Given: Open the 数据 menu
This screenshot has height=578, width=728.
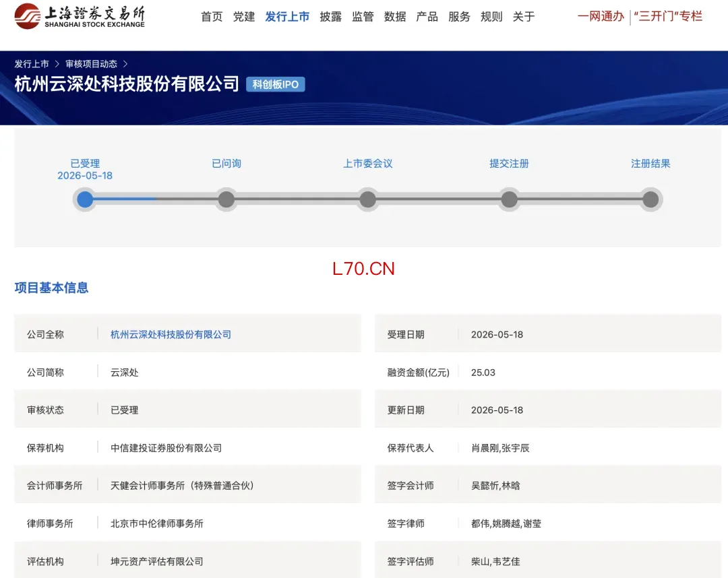Looking at the screenshot, I should [x=395, y=17].
